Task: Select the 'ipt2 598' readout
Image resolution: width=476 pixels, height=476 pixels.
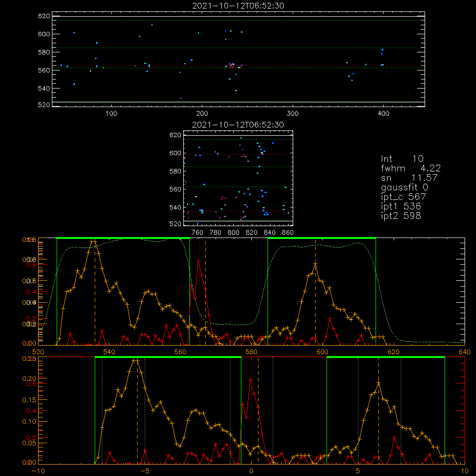Action: 401,216
